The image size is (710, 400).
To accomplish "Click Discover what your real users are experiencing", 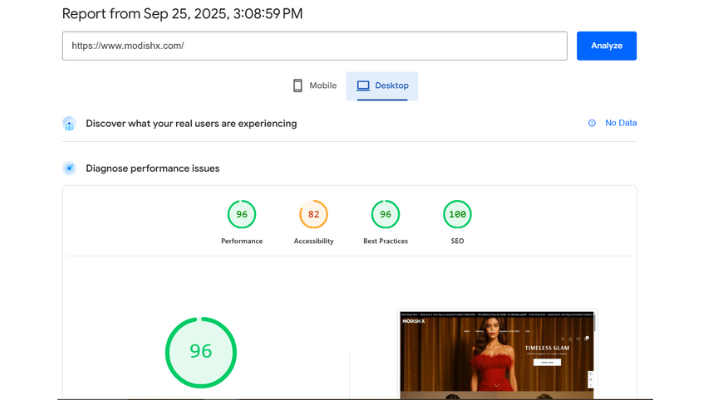I will [x=191, y=123].
